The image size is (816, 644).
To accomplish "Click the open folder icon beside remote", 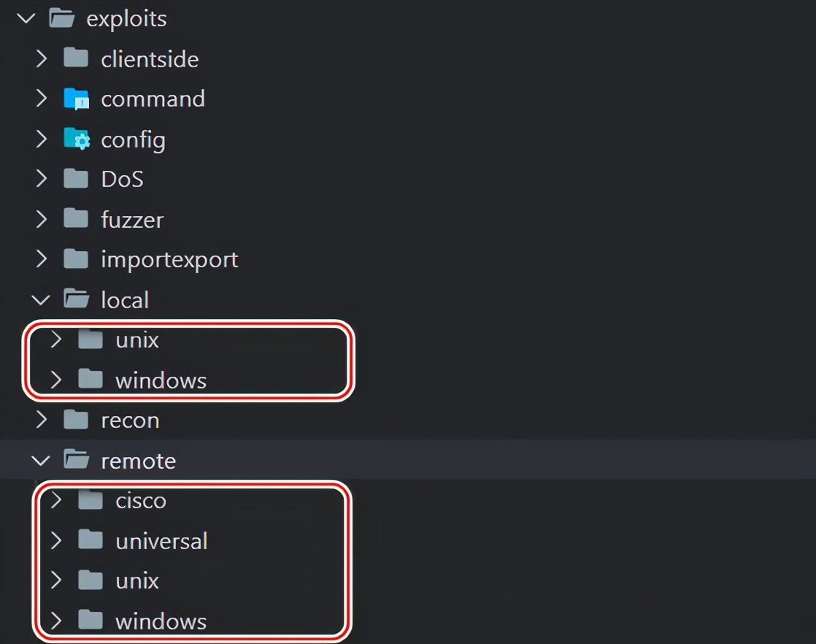I will point(76,460).
